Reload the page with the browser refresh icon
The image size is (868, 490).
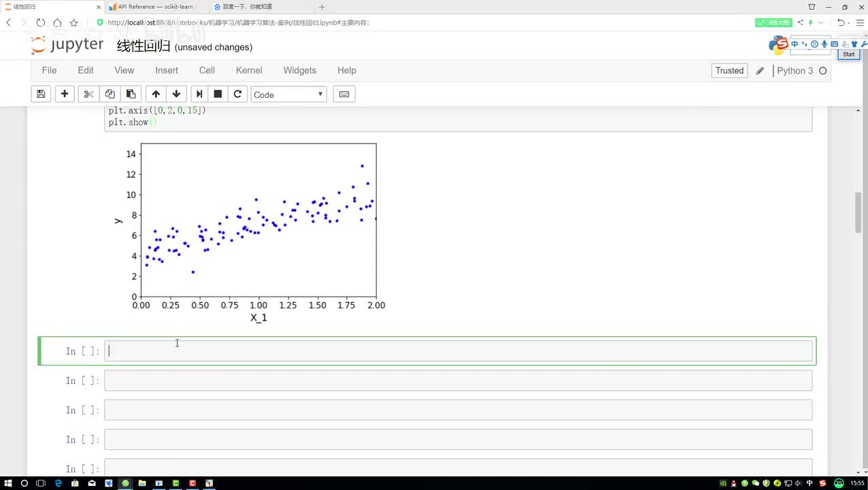41,22
